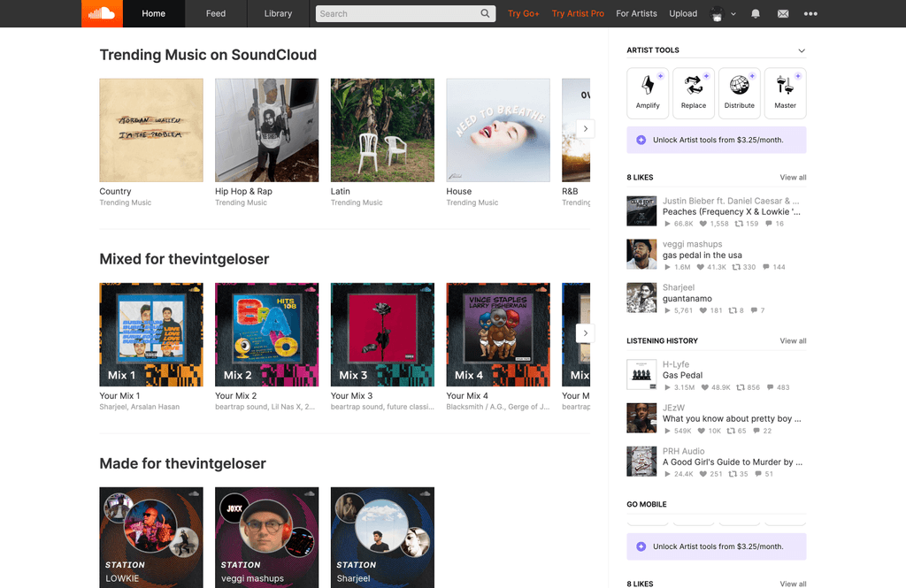The width and height of the screenshot is (906, 588).
Task: Click the search magnifier icon
Action: click(x=486, y=13)
